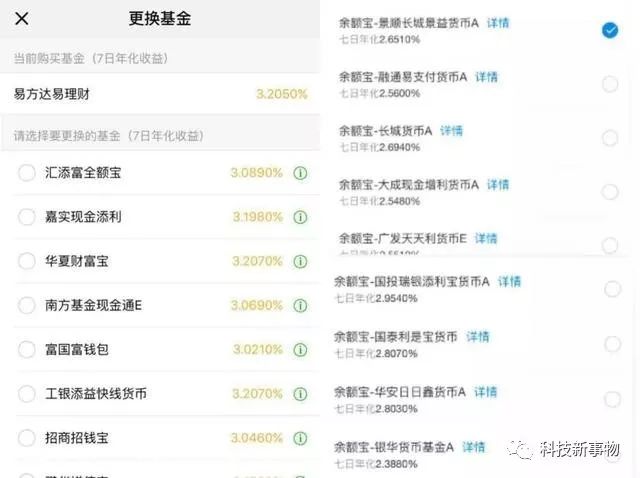
Task: Open info icon beside 富国富钱包
Action: click(x=300, y=349)
